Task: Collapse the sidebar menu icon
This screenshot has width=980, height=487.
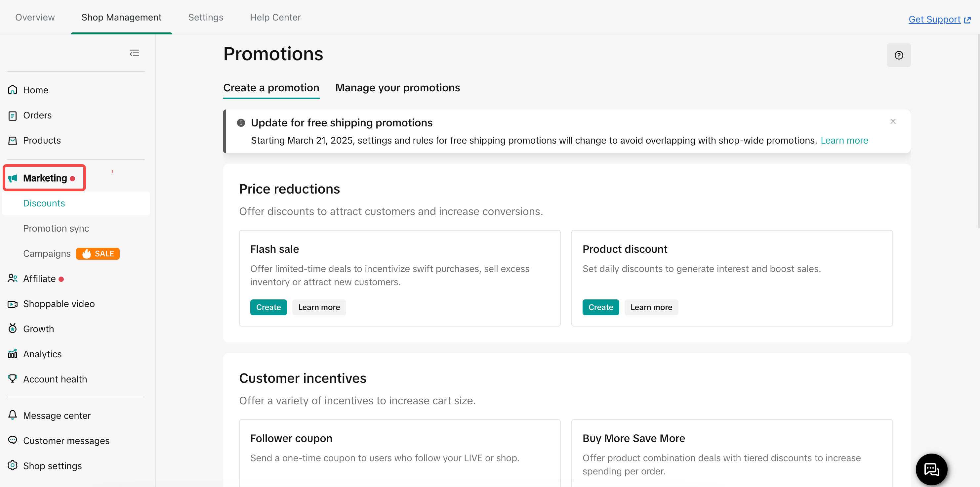Action: (x=134, y=53)
